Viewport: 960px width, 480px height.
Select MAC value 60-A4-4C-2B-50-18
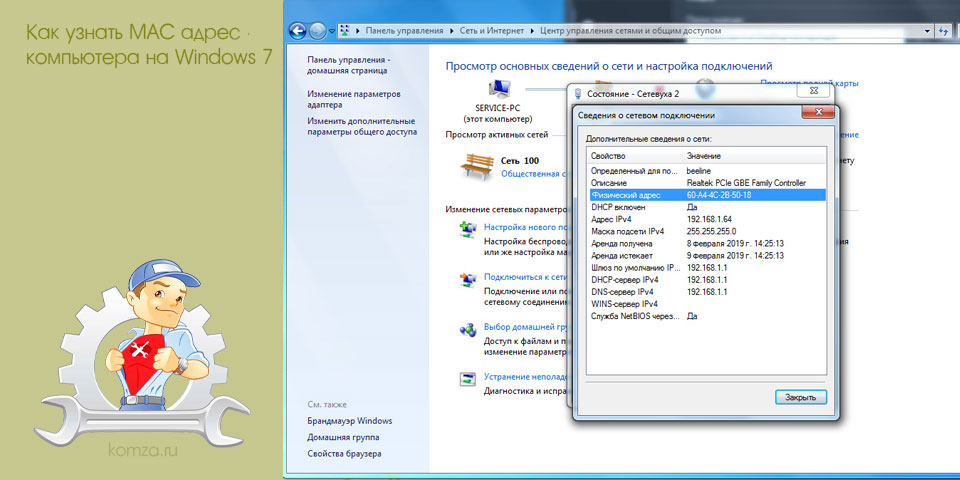[719, 195]
